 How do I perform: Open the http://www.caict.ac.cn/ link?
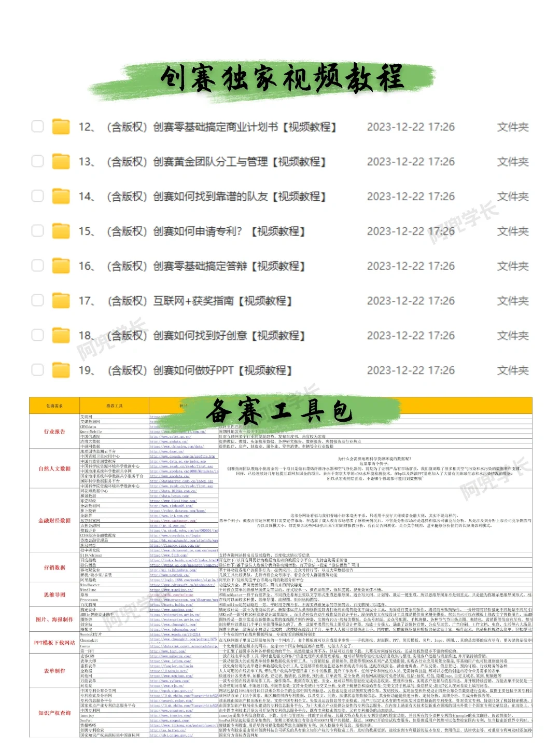point(171,436)
